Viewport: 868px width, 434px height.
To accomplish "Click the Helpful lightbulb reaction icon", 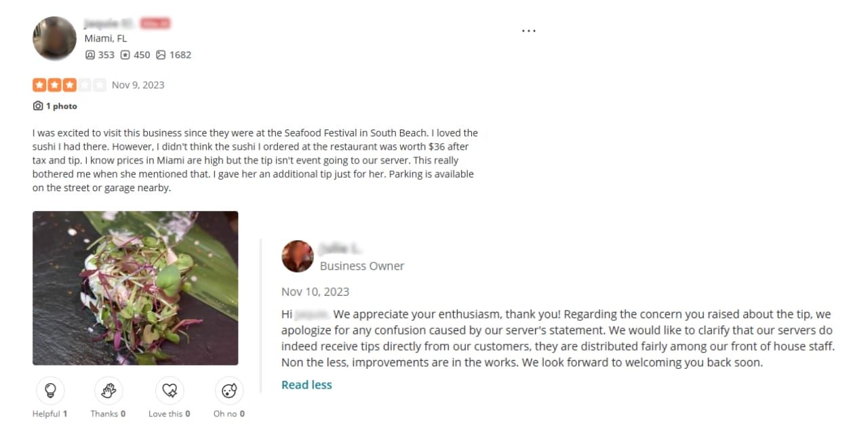I will click(x=50, y=391).
